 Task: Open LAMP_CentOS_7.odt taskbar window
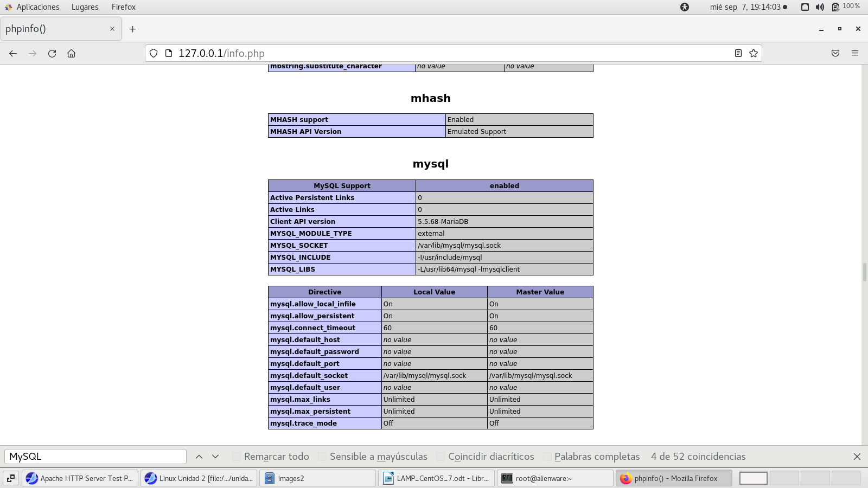click(437, 478)
